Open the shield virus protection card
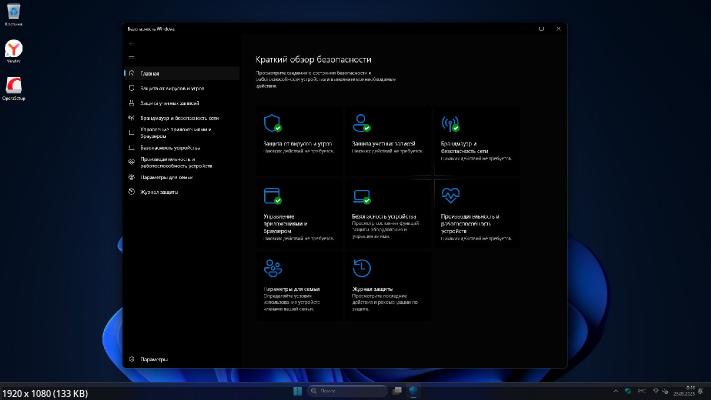Image resolution: width=711 pixels, height=400 pixels. point(299,141)
